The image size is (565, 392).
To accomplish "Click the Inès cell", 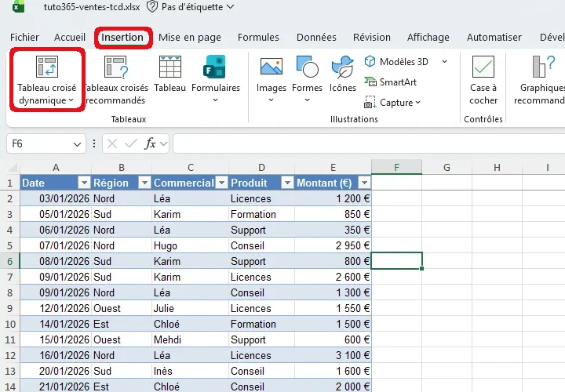I will 190,371.
